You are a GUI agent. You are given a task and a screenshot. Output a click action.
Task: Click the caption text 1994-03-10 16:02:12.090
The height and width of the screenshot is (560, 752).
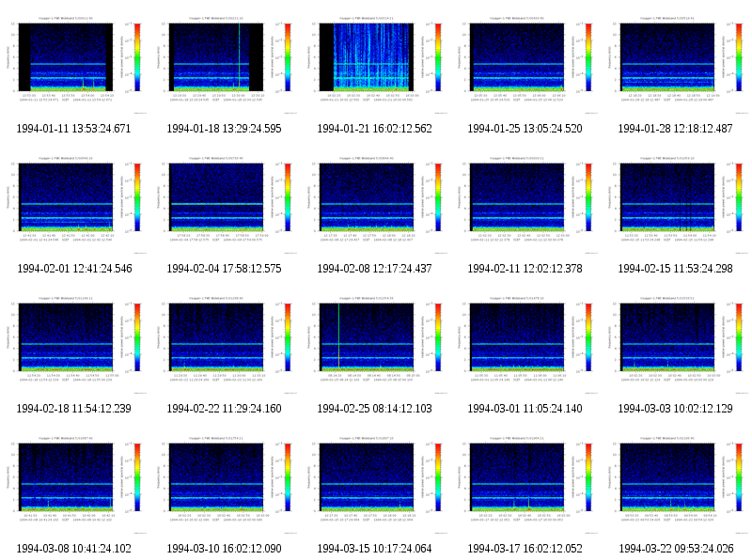(x=224, y=549)
